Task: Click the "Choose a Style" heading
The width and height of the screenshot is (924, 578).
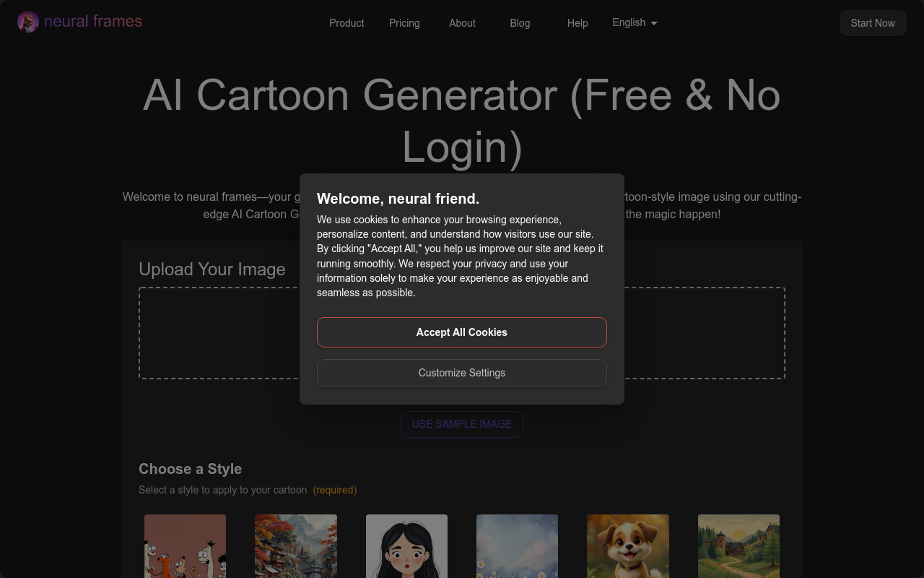Action: (190, 469)
